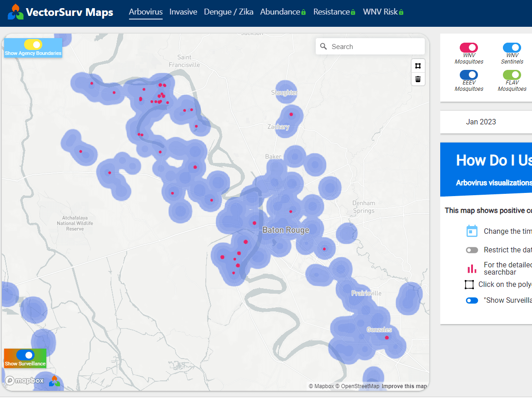Viewport: 532px width, 399px height.
Task: Click a red WNV detection dot near Gonzales
Action: (x=387, y=337)
